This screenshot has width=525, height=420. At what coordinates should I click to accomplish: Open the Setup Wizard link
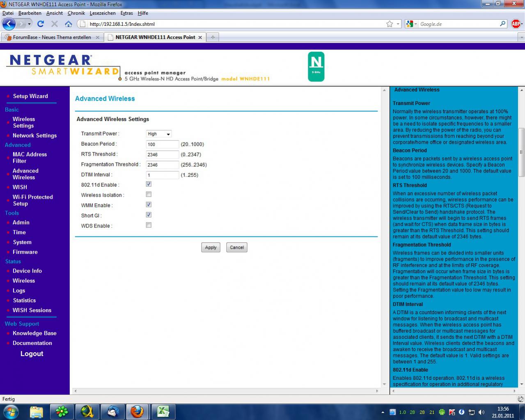[x=30, y=96]
